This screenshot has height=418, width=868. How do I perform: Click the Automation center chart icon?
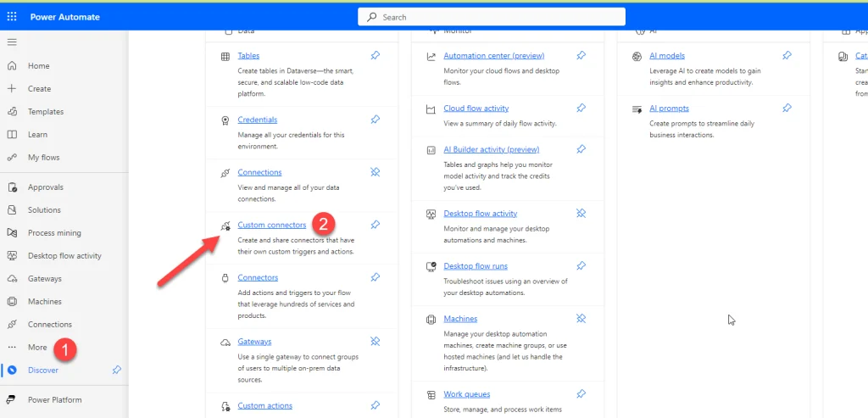click(431, 57)
